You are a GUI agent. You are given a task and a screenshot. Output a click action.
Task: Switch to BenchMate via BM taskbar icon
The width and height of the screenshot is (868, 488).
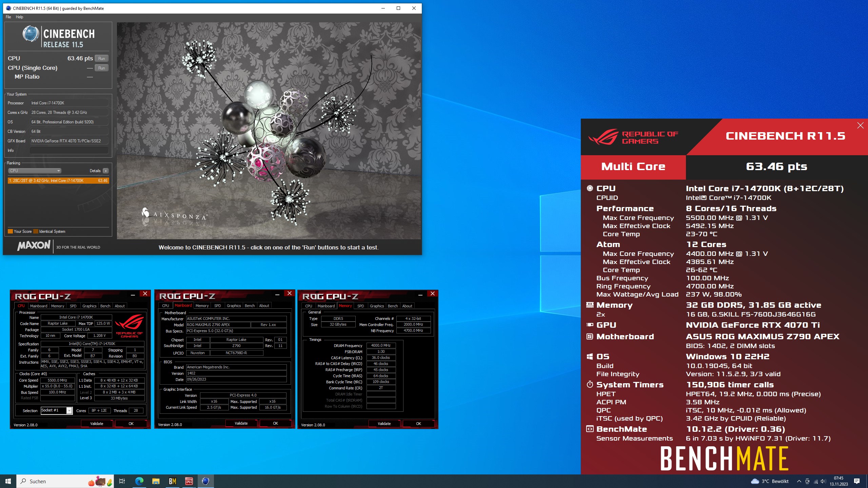(172, 481)
